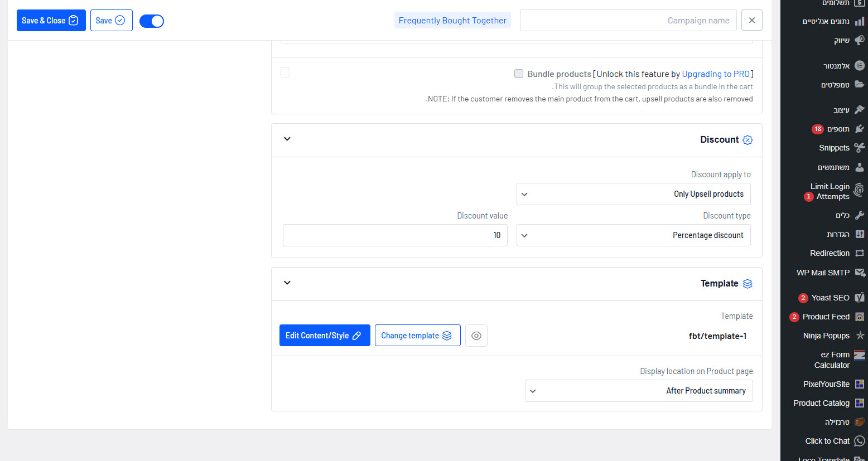This screenshot has height=461, width=868.
Task: Open the Discount type dropdown
Action: tap(633, 235)
